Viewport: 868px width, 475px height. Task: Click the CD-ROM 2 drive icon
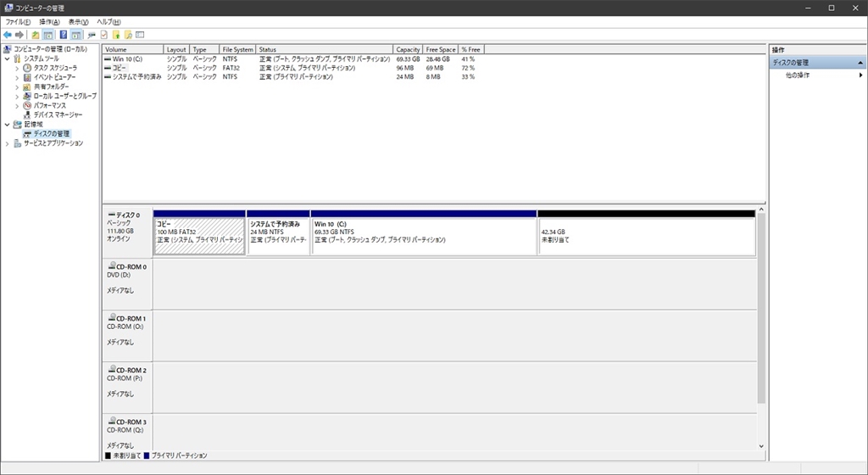pos(112,369)
